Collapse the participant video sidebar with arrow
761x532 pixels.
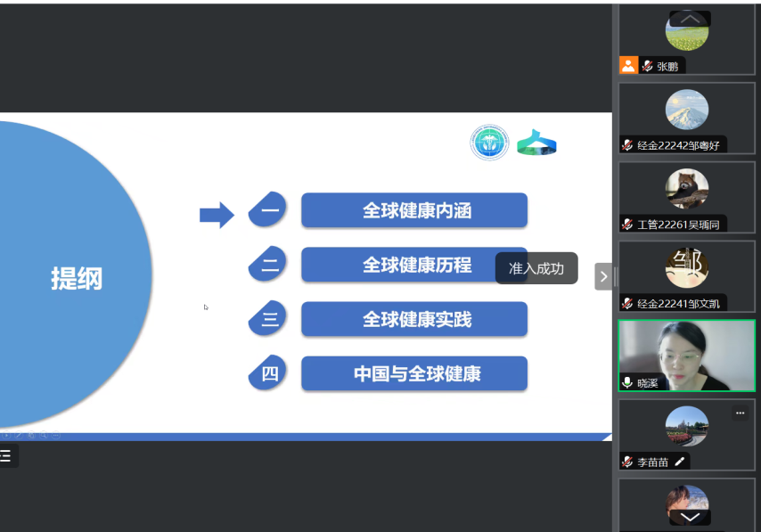[603, 276]
